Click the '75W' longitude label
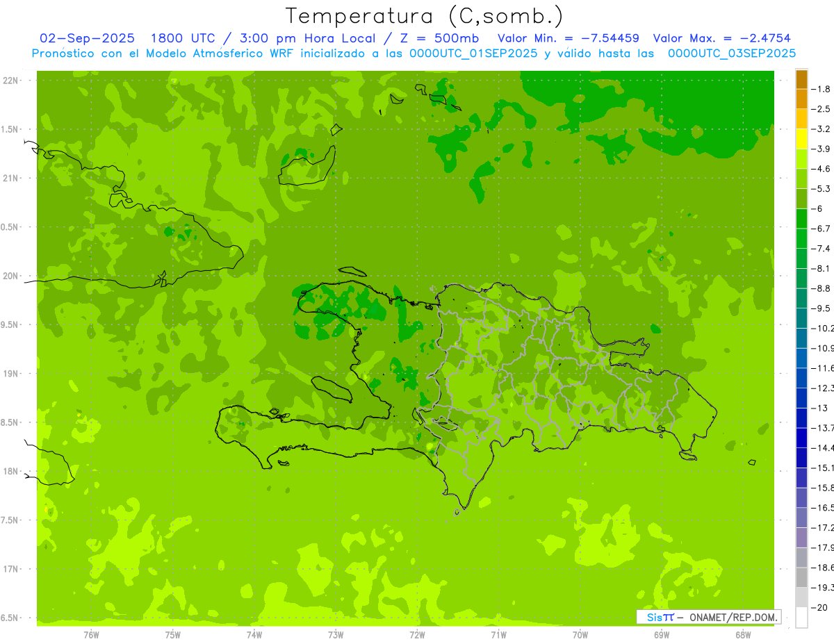 173,635
